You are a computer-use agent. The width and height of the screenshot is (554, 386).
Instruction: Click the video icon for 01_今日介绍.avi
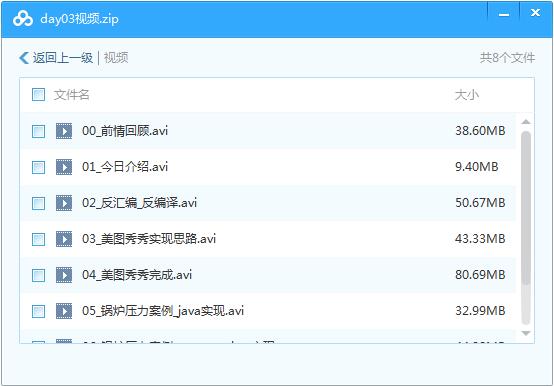click(64, 167)
